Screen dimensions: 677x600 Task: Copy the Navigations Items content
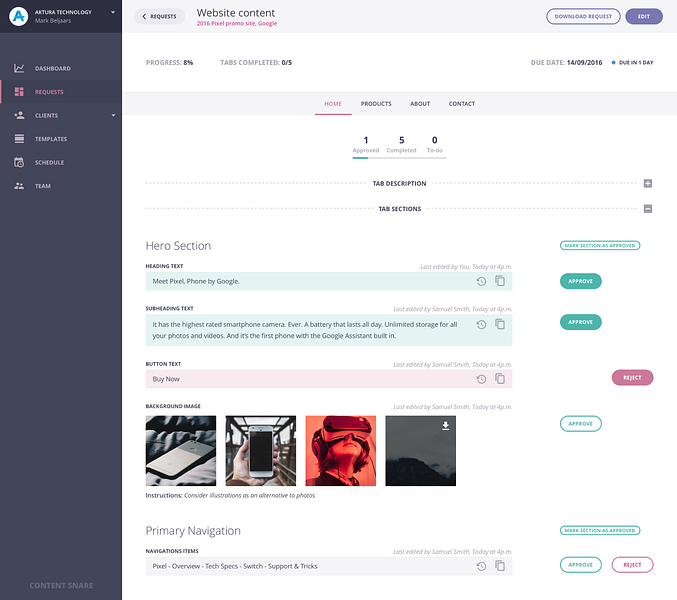(x=500, y=565)
